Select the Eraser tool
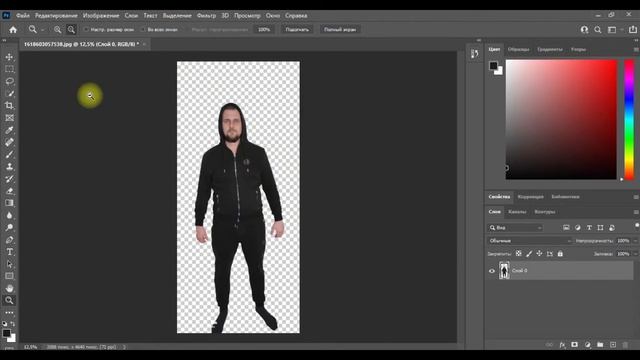This screenshot has height=360, width=640. pos(9,191)
